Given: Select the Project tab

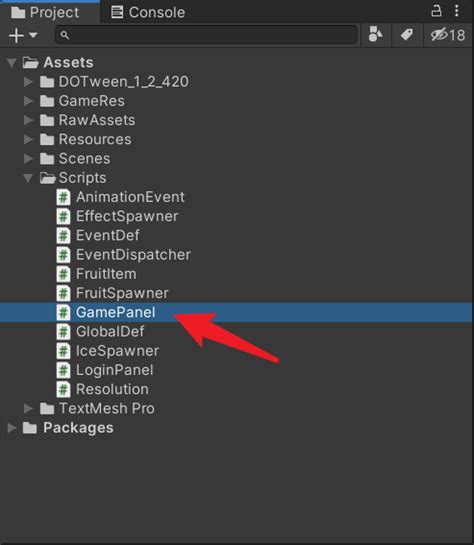Looking at the screenshot, I should click(x=45, y=13).
